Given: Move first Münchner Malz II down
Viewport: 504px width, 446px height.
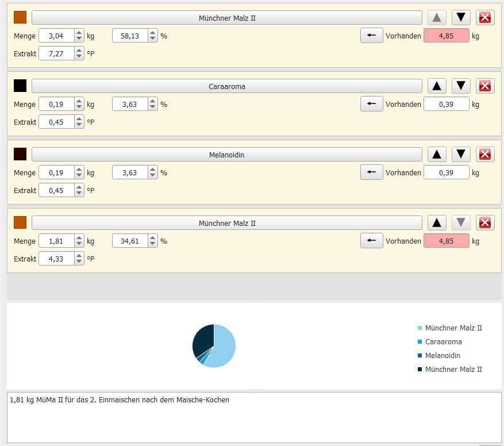Looking at the screenshot, I should (x=461, y=17).
